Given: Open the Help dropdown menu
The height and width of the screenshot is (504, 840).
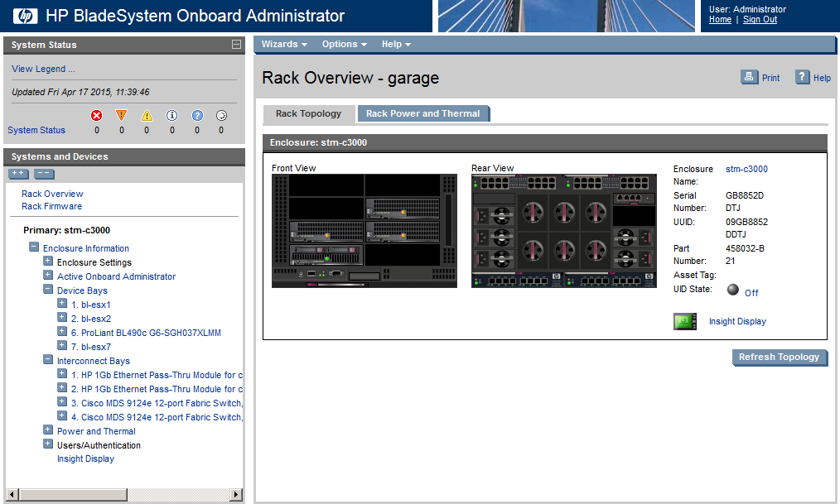Looking at the screenshot, I should (396, 45).
